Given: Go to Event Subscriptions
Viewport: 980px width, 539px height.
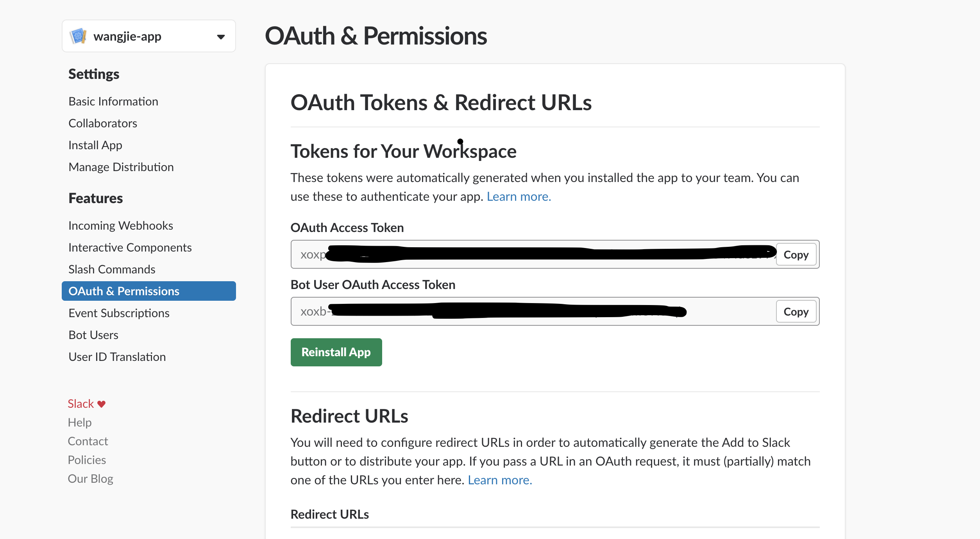Looking at the screenshot, I should pos(119,313).
